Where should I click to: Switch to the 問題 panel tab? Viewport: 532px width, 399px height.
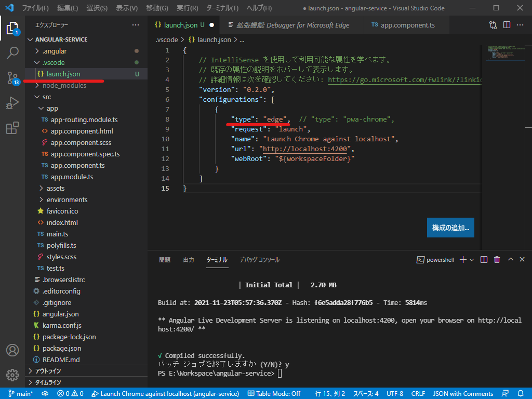click(x=165, y=260)
